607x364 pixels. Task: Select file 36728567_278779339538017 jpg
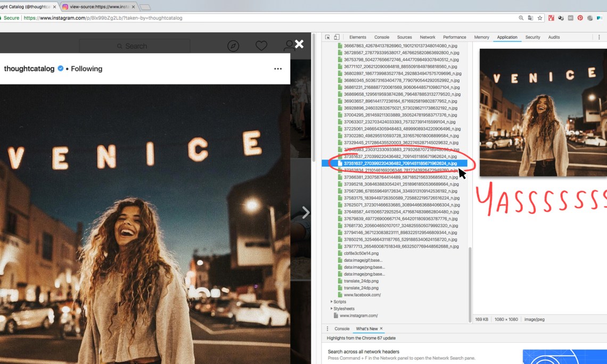[x=401, y=53]
